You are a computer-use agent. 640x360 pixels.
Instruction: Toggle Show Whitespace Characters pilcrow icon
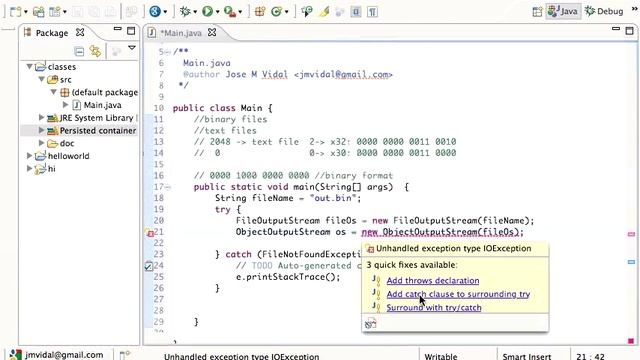372,12
